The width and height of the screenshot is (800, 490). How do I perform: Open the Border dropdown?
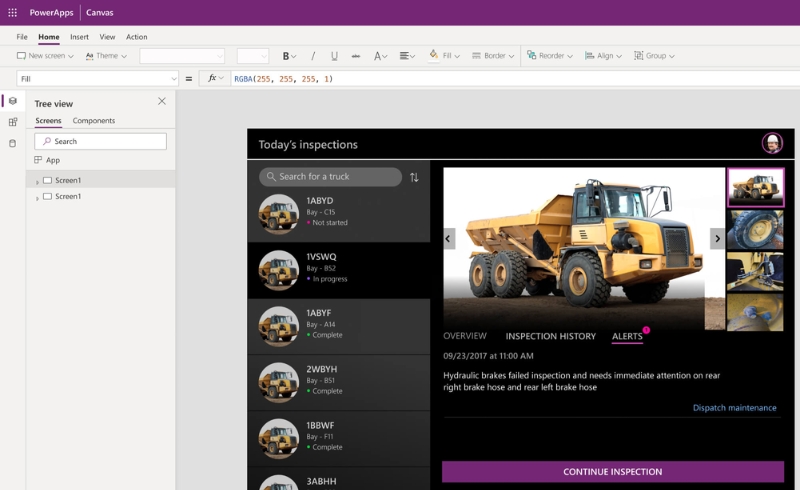pyautogui.click(x=492, y=56)
